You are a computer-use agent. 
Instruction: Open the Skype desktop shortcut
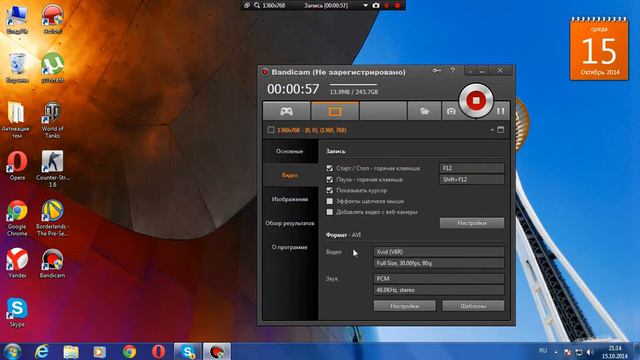click(17, 313)
